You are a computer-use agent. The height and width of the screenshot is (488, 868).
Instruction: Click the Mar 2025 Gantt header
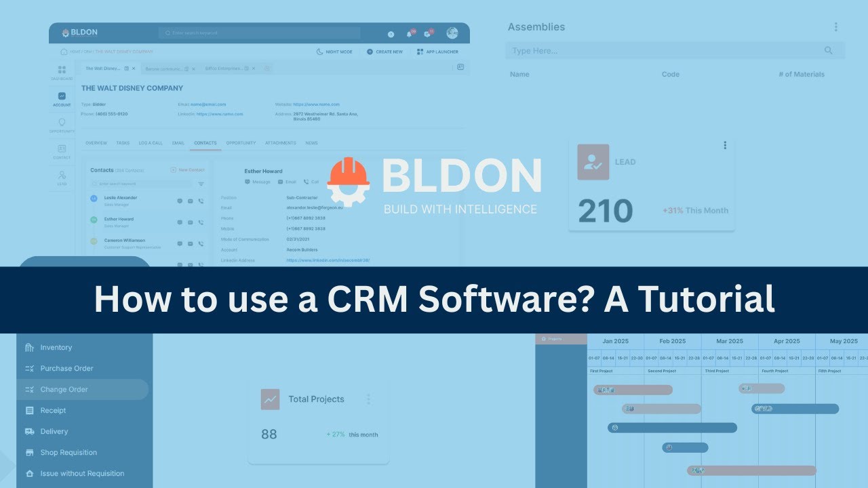tap(730, 342)
